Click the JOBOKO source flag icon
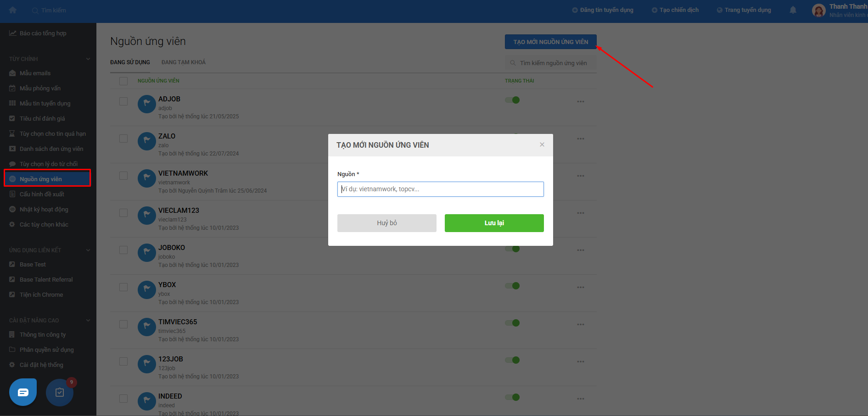The height and width of the screenshot is (416, 868). 147,253
